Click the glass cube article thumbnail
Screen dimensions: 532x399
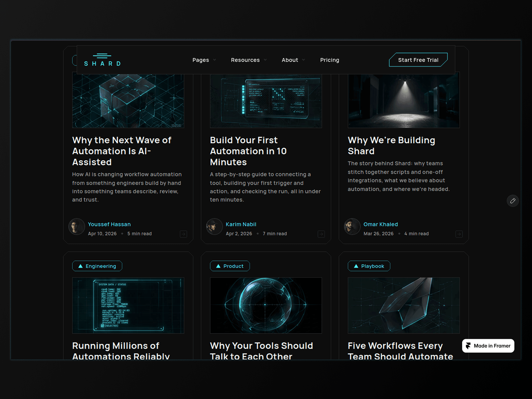click(x=128, y=101)
